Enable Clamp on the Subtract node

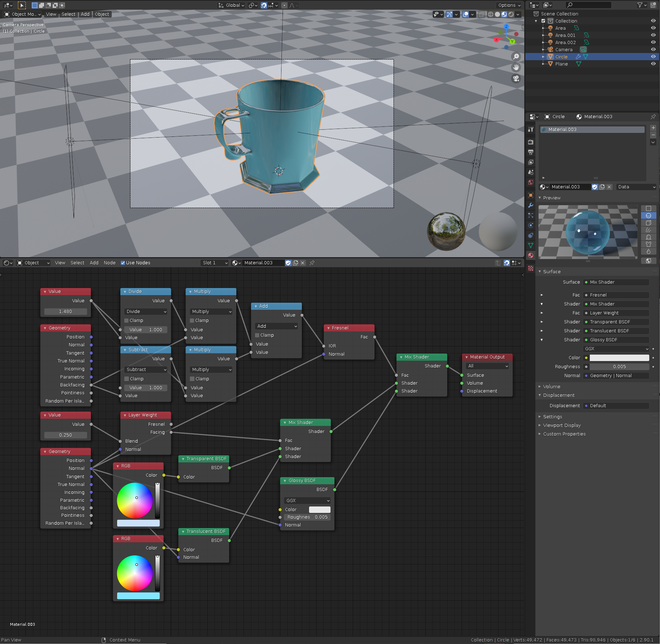coord(126,379)
